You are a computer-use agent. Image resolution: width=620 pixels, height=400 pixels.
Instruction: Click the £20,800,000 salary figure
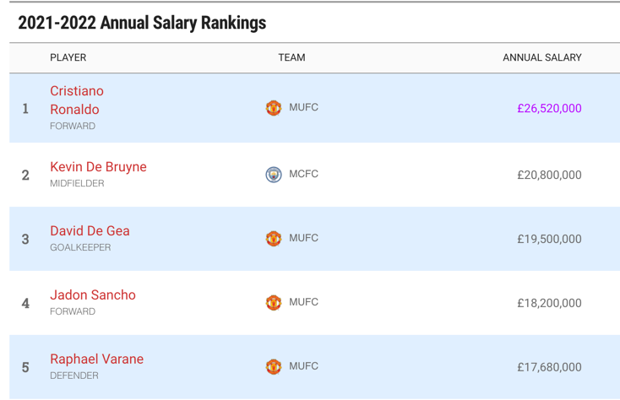(x=549, y=175)
